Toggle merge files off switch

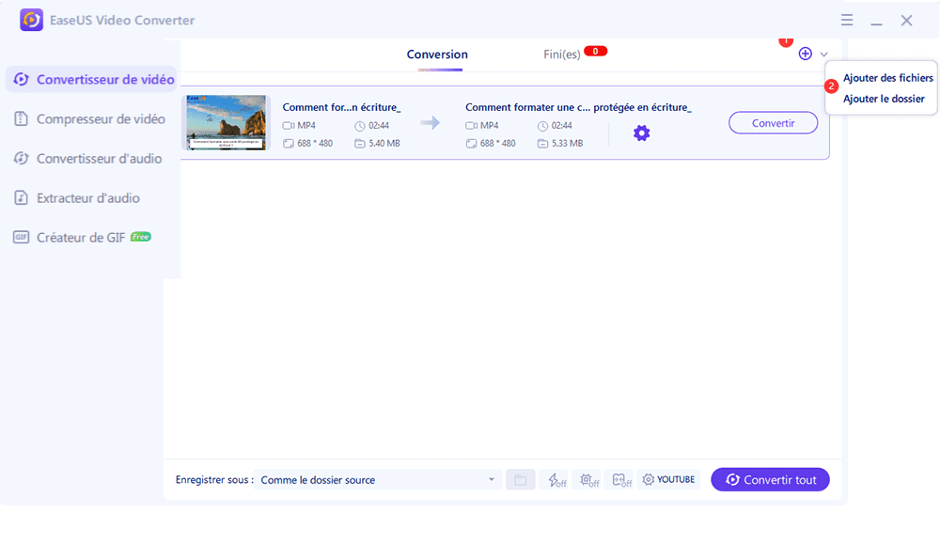point(621,480)
